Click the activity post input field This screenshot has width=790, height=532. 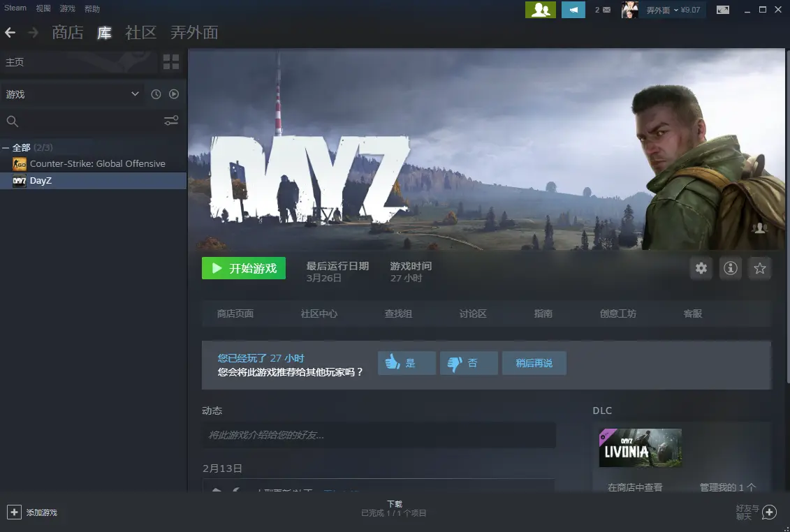click(379, 435)
